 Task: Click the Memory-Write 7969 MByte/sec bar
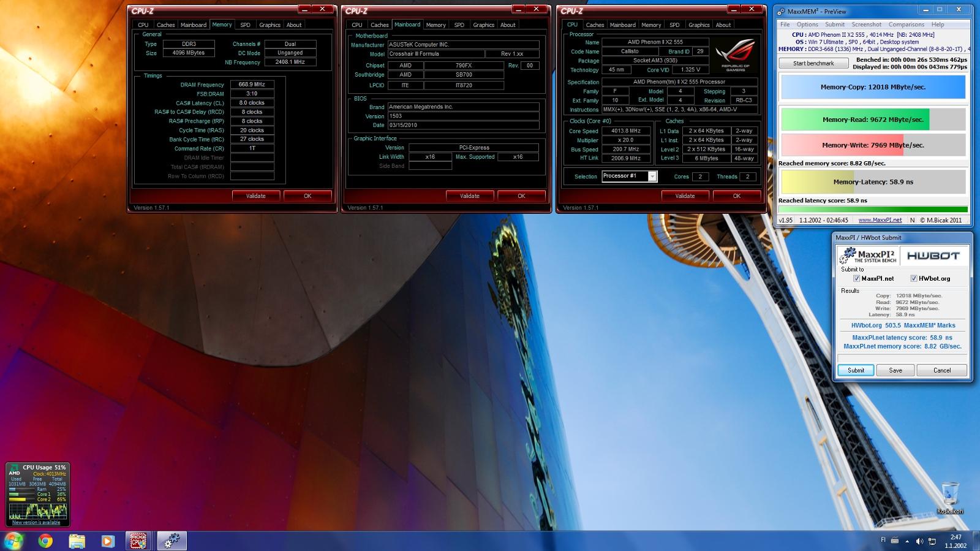tap(873, 145)
